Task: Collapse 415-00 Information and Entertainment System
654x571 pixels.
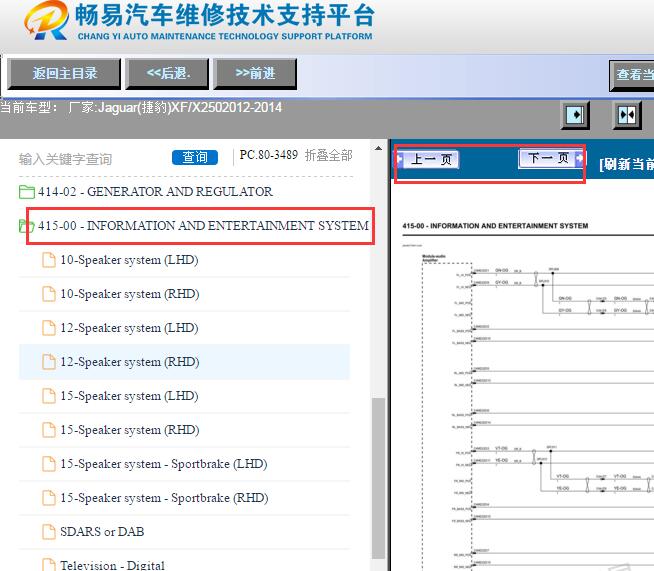Action: pos(203,226)
